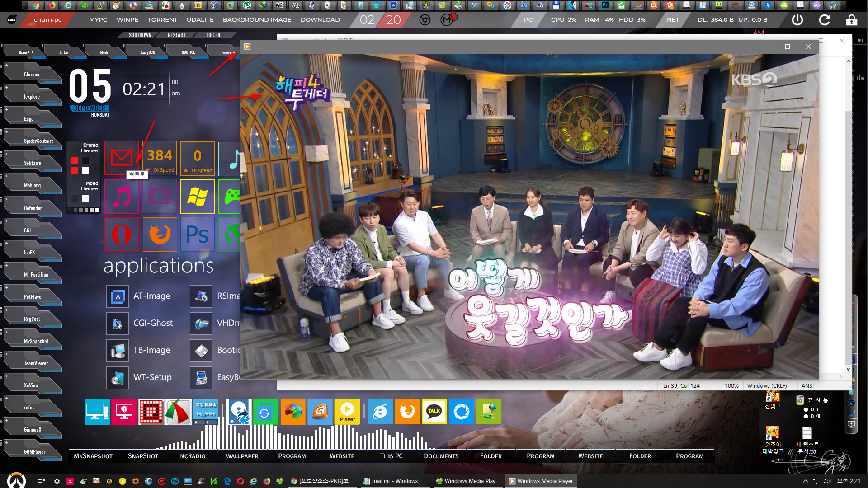Click the RESTART button
This screenshot has width=868, height=488.
[x=177, y=35]
